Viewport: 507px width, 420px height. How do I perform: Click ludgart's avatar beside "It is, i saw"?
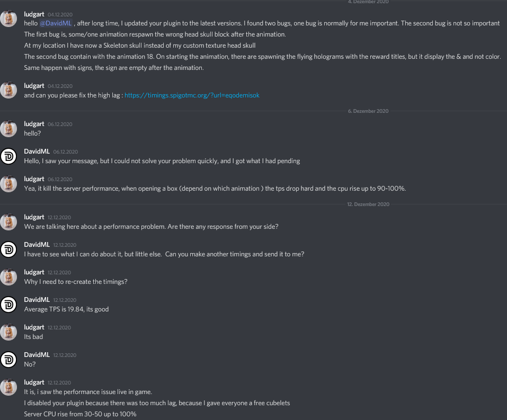tap(8, 387)
